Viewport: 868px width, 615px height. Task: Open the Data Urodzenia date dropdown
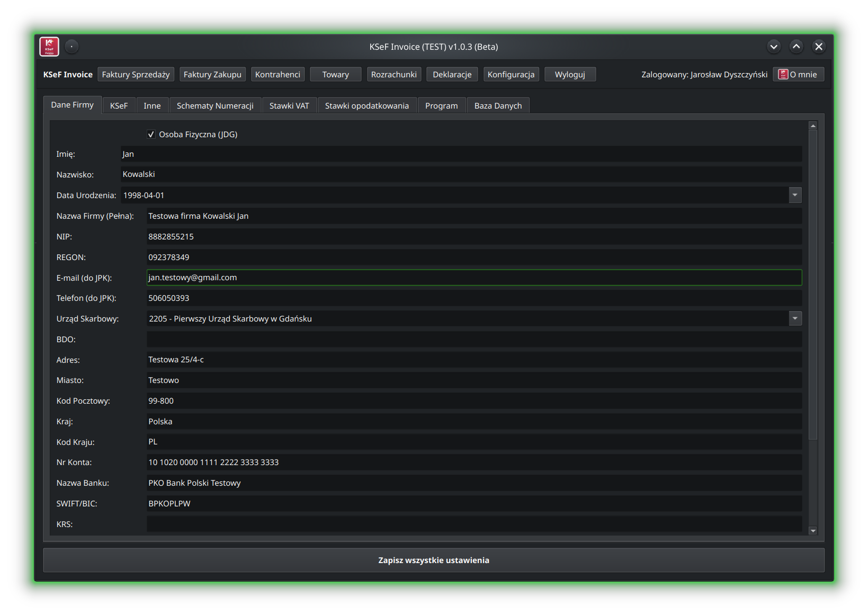click(794, 195)
